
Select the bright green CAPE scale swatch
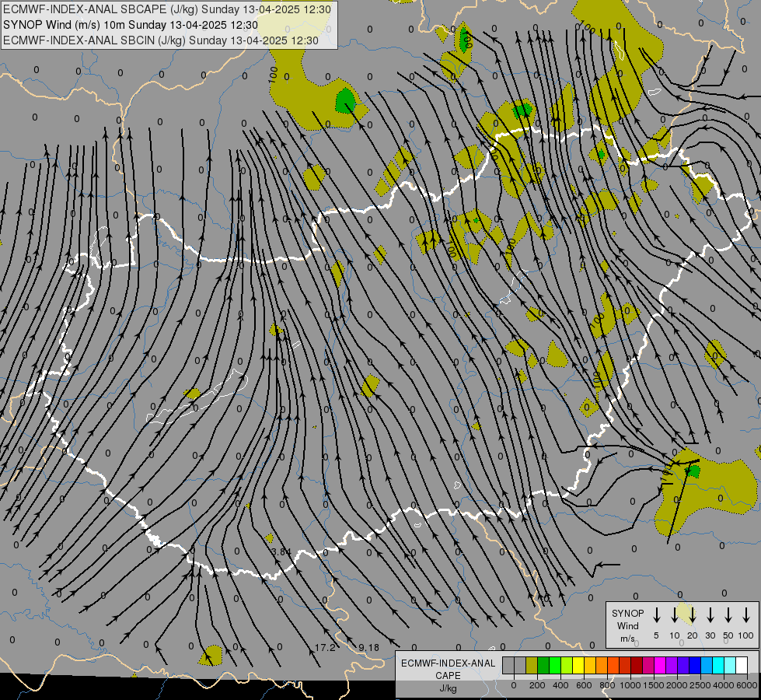555,665
